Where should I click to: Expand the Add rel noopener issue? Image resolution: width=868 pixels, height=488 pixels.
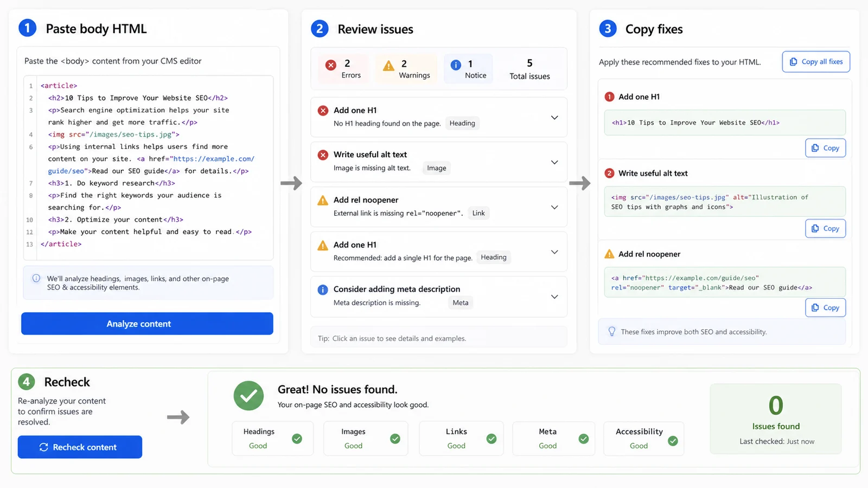coord(554,207)
